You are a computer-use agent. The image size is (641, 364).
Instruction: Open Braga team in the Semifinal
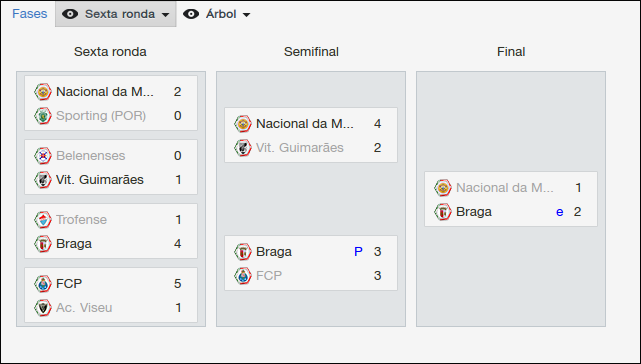click(x=274, y=252)
